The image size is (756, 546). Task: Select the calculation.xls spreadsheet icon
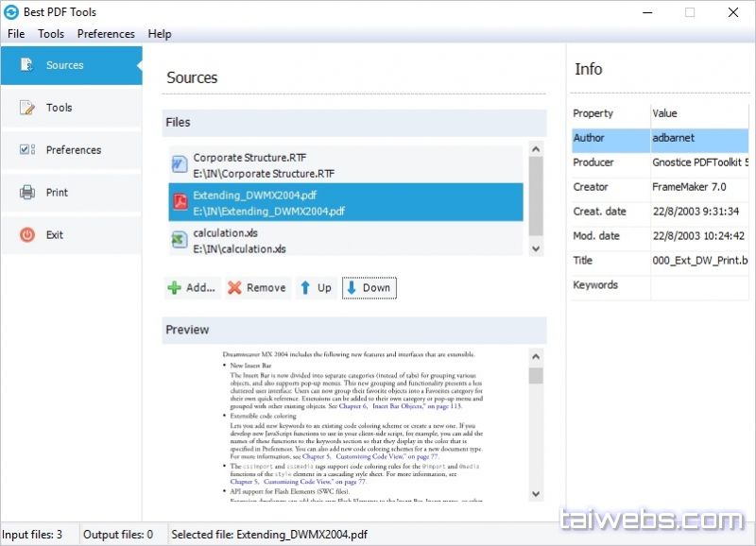pyautogui.click(x=179, y=240)
